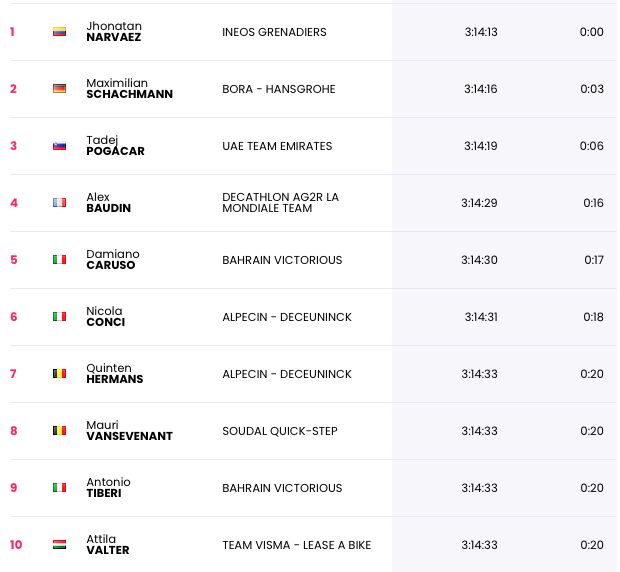Click the winning time 3:14:13
Screen dimensions: 620x572
click(481, 32)
